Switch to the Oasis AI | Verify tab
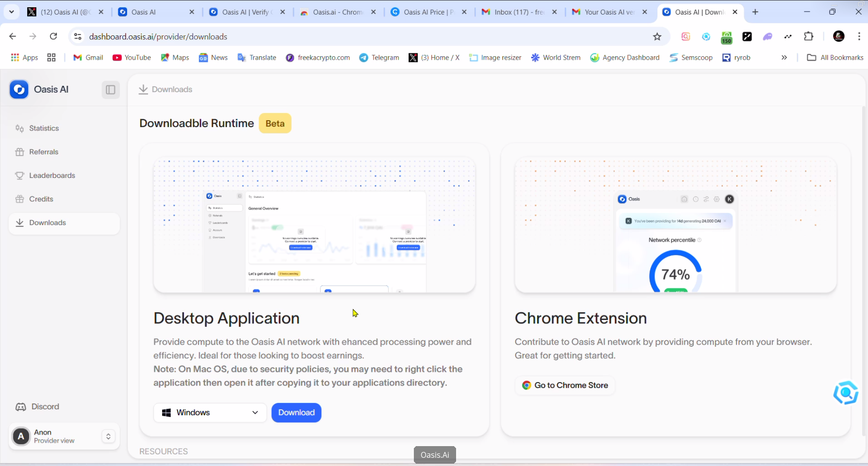 tap(247, 12)
